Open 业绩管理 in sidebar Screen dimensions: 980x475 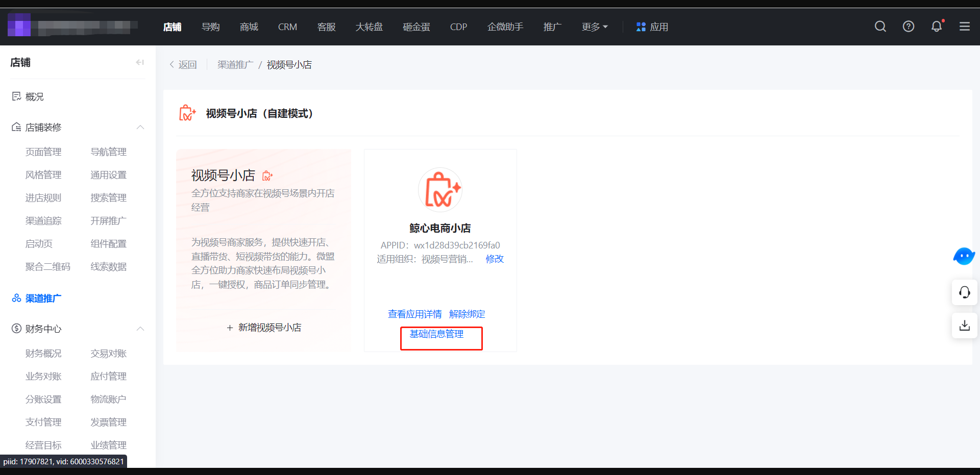tap(109, 445)
